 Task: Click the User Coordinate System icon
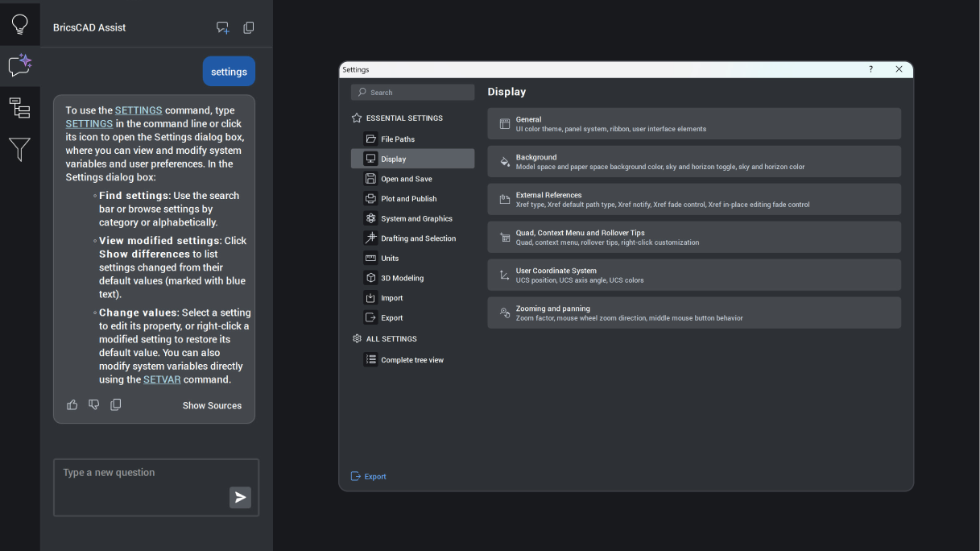(505, 275)
